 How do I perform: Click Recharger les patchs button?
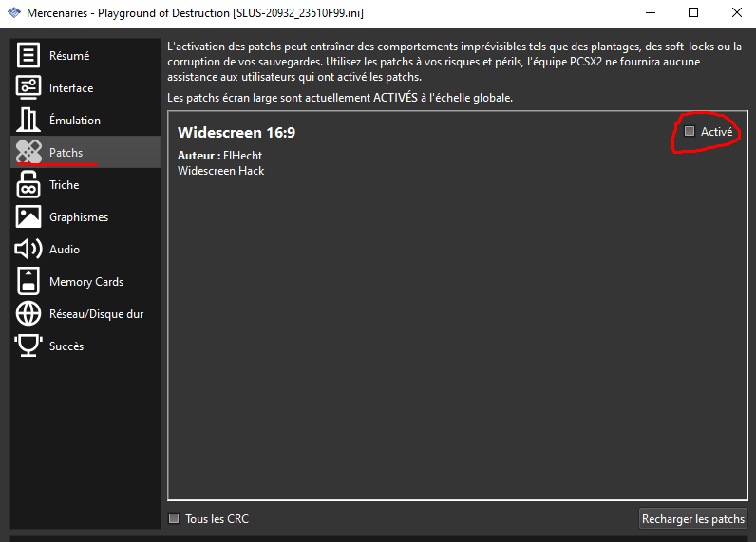[692, 519]
